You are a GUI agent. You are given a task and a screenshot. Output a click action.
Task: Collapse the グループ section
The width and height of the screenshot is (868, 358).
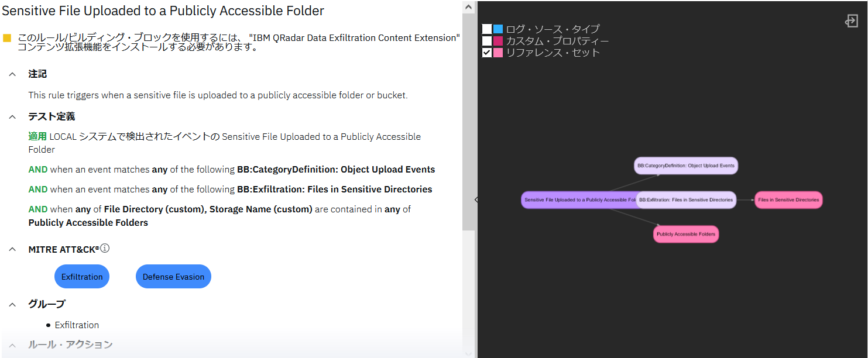click(12, 304)
